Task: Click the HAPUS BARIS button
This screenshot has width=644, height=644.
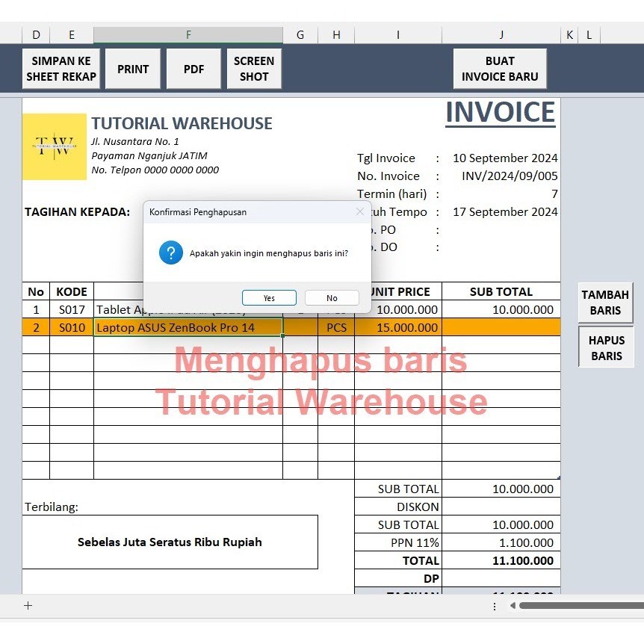Action: [x=607, y=348]
